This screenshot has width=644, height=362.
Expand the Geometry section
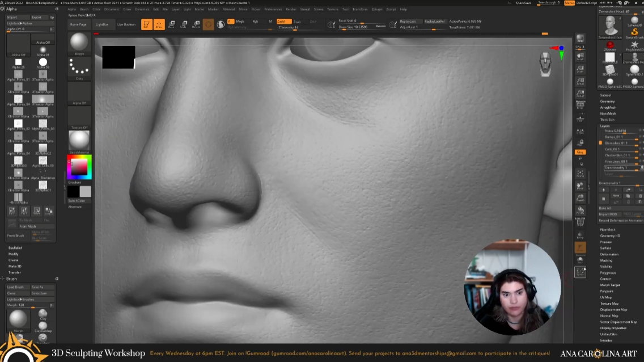click(x=607, y=102)
